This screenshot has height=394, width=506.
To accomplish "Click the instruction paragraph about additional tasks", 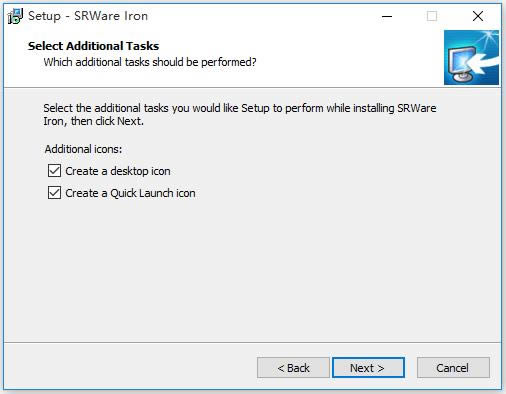I will tap(240, 114).
